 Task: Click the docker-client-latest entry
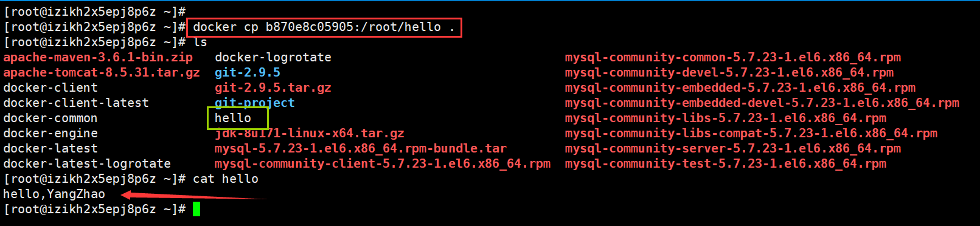point(76,103)
